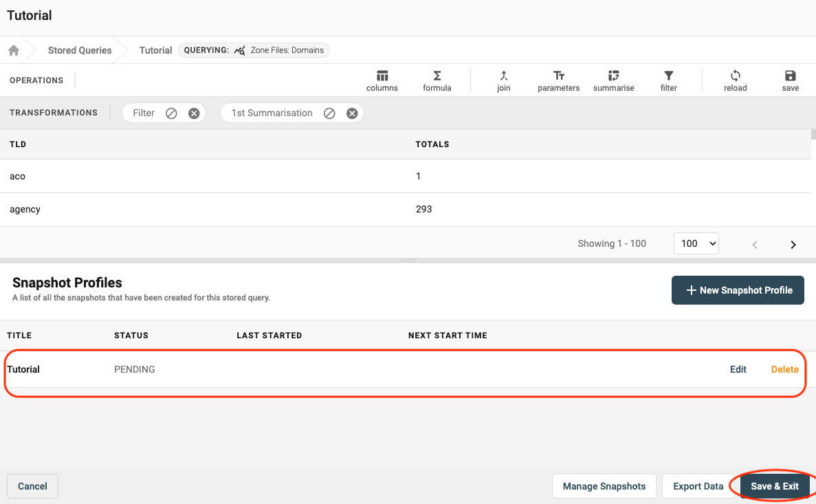Disable the Filter transformation
This screenshot has height=504, width=816.
coord(172,113)
